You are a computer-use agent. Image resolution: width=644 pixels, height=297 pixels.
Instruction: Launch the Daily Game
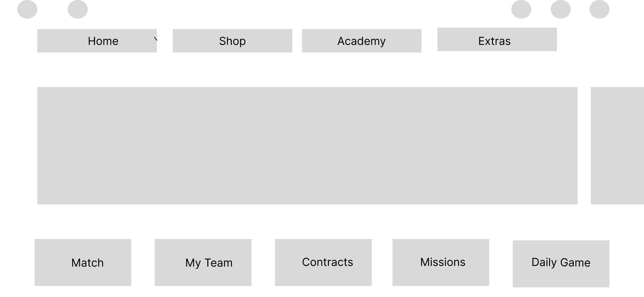coord(561,262)
